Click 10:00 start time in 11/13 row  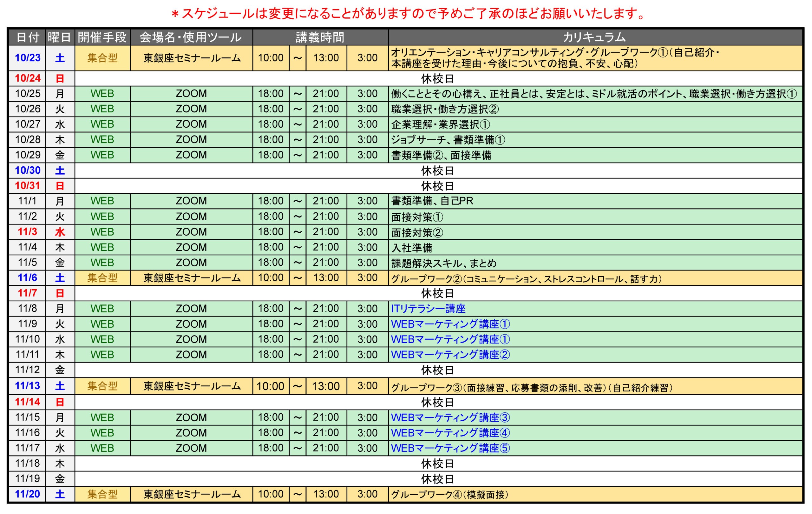click(271, 386)
